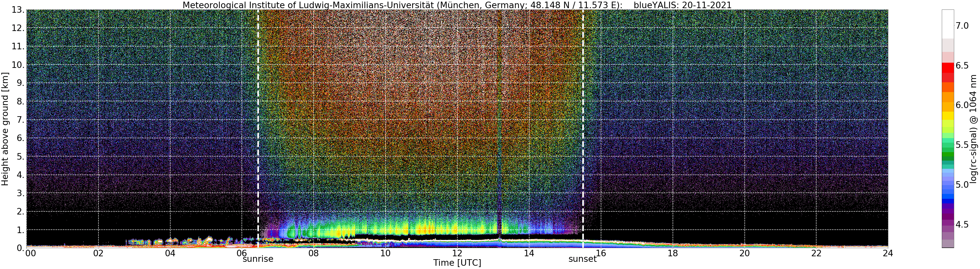
Task: Click the y-axis tick label '1.'
Action: click(21, 229)
